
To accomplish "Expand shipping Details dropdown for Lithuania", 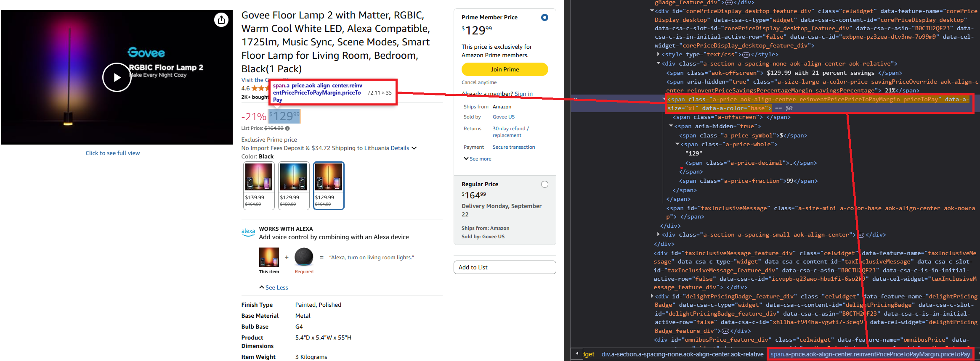I will click(x=404, y=148).
